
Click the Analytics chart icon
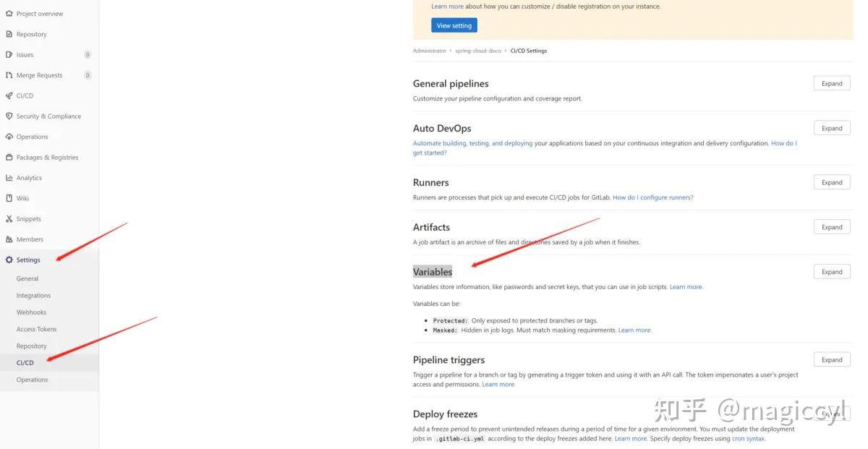(x=9, y=178)
